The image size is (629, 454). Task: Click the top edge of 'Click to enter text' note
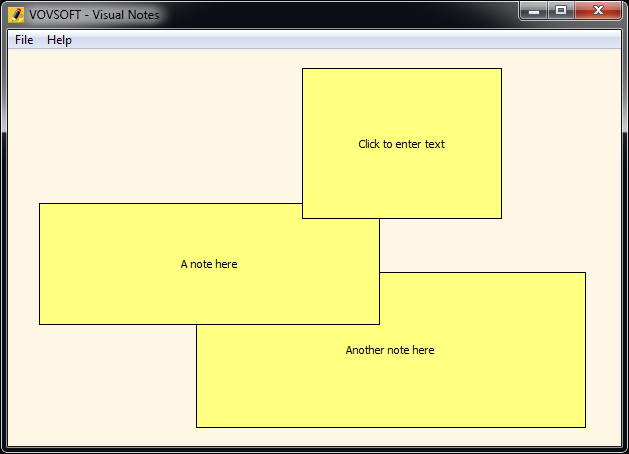pos(401,69)
